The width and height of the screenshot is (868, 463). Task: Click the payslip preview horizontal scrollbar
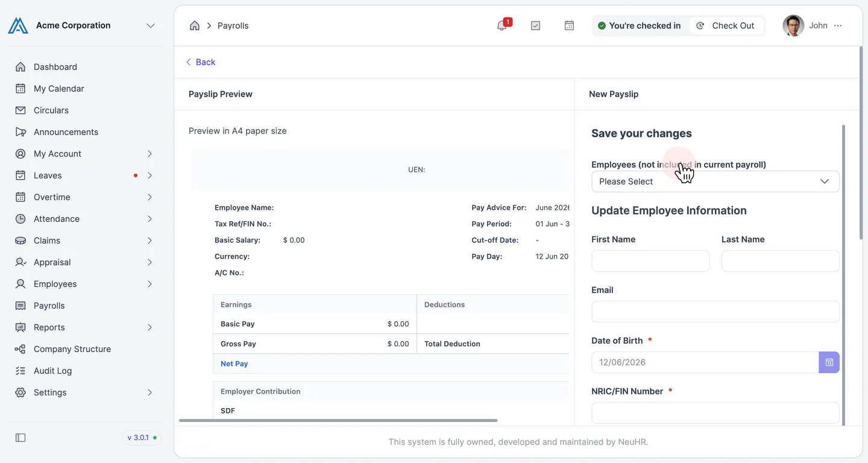coord(338,420)
